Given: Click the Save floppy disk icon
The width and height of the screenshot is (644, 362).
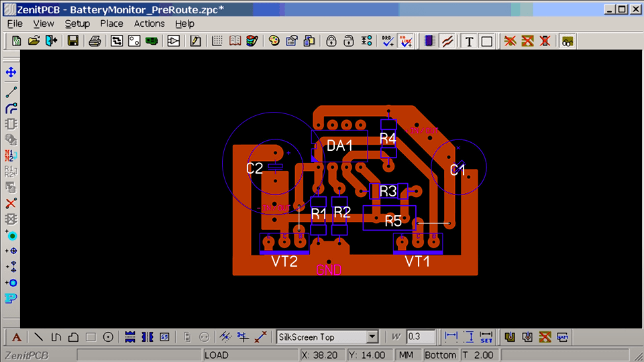Looking at the screenshot, I should coord(72,41).
